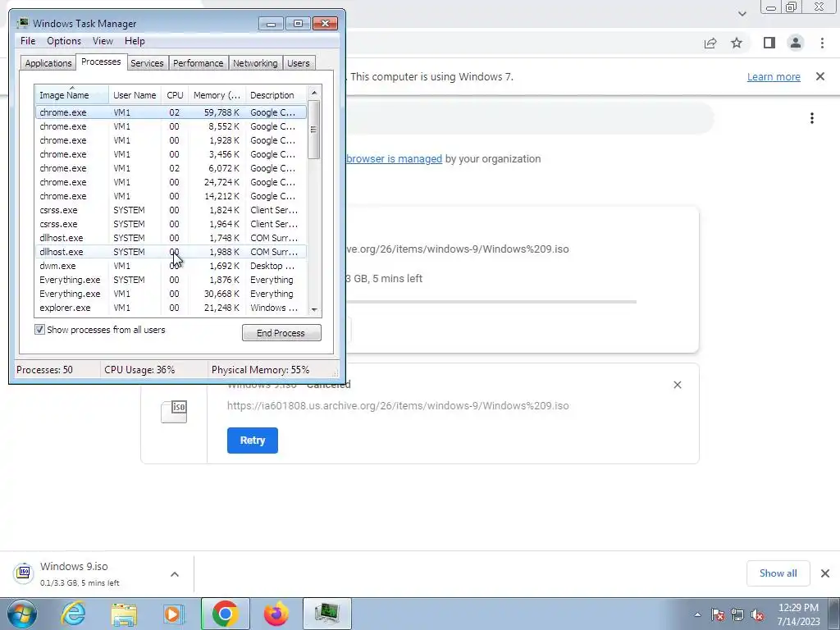The height and width of the screenshot is (630, 840).
Task: Sort processes by CPU column
Action: (x=175, y=95)
